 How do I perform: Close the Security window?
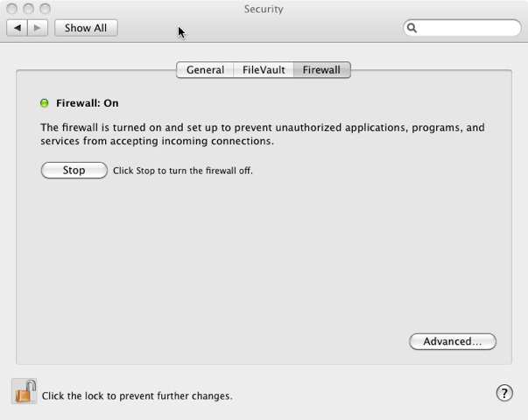tap(12, 9)
